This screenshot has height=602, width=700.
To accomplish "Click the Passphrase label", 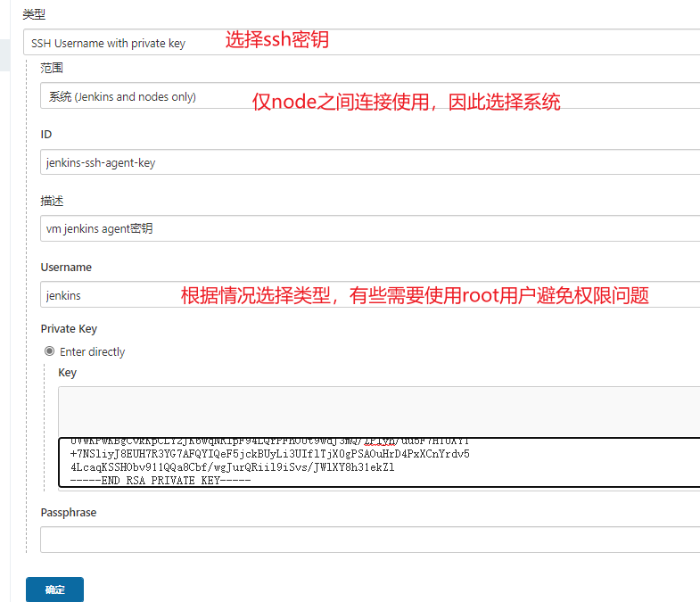I will coord(69,512).
